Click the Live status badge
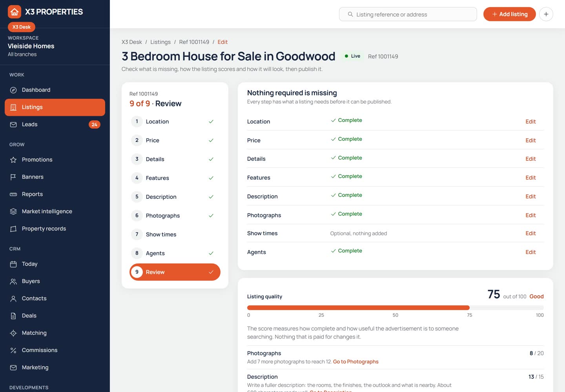The image size is (565, 392). point(352,56)
